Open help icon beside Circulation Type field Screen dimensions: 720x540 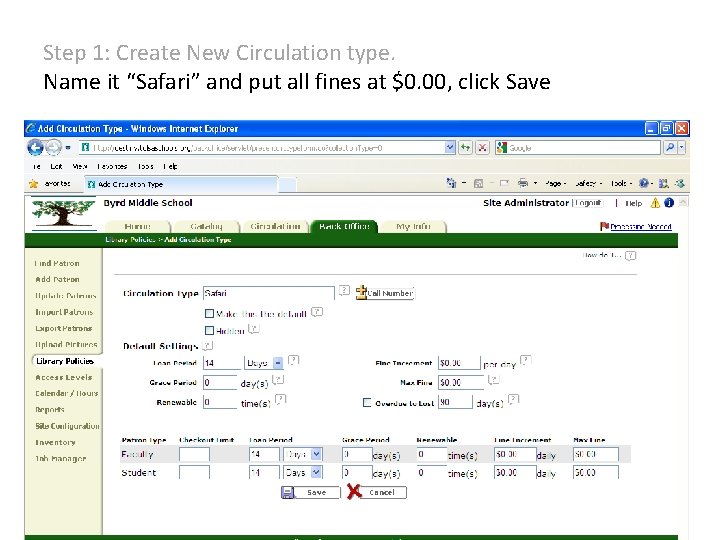[344, 291]
